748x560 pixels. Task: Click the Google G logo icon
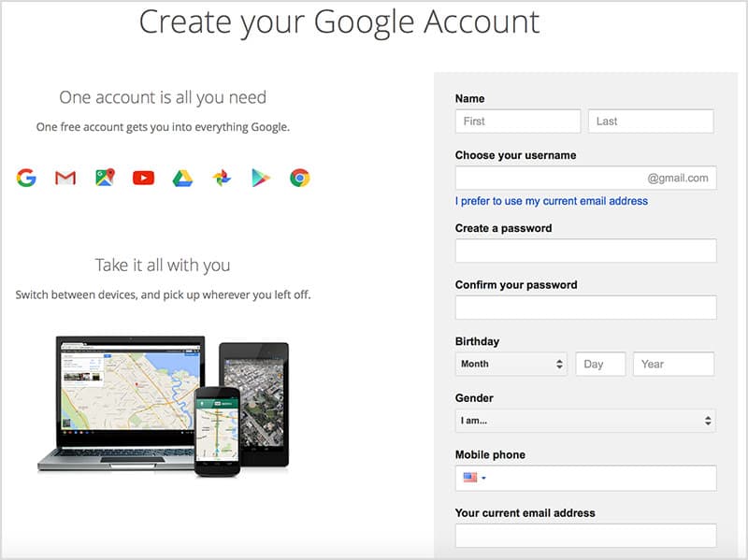pos(26,178)
